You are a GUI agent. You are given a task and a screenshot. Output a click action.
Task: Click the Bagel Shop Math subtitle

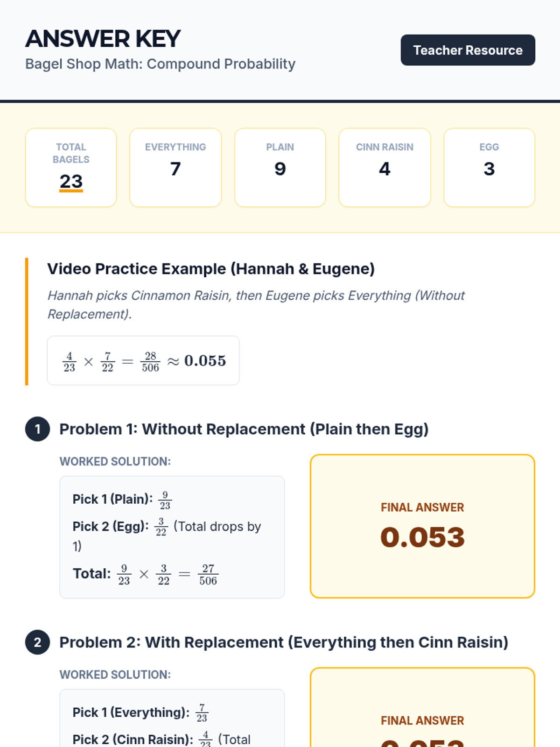click(x=160, y=64)
